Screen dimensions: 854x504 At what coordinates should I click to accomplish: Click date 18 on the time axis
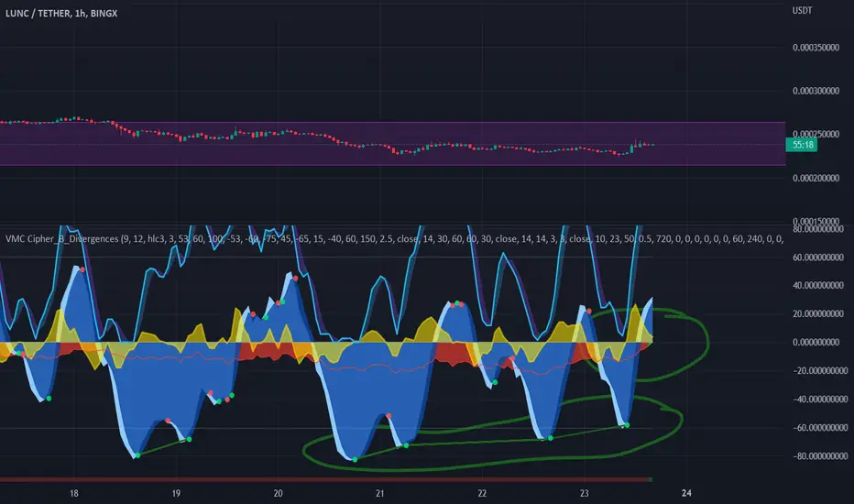[74, 494]
